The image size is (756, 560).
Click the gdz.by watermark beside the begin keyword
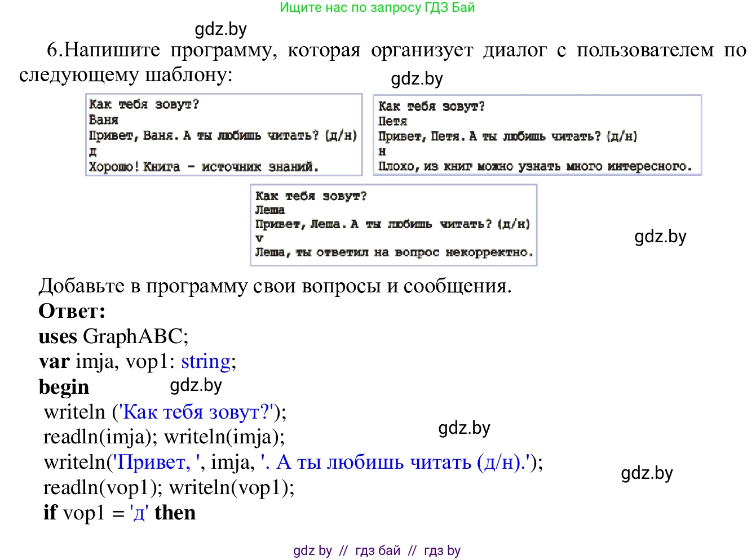click(196, 385)
